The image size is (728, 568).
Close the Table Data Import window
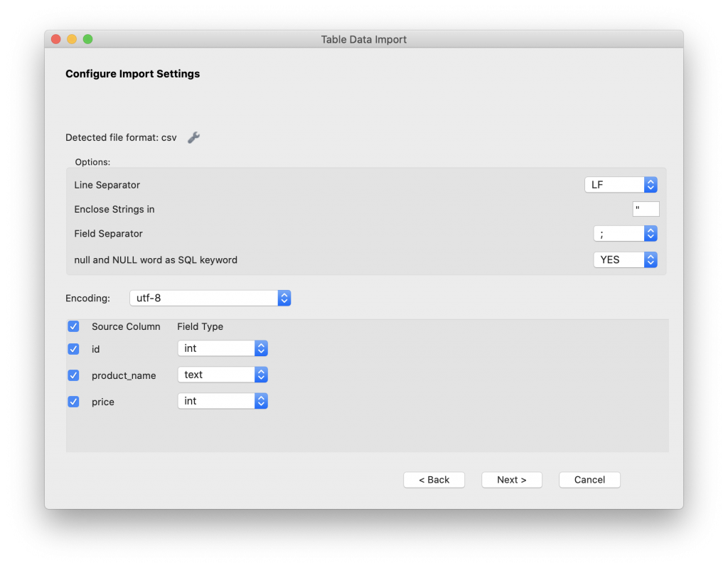click(x=56, y=39)
